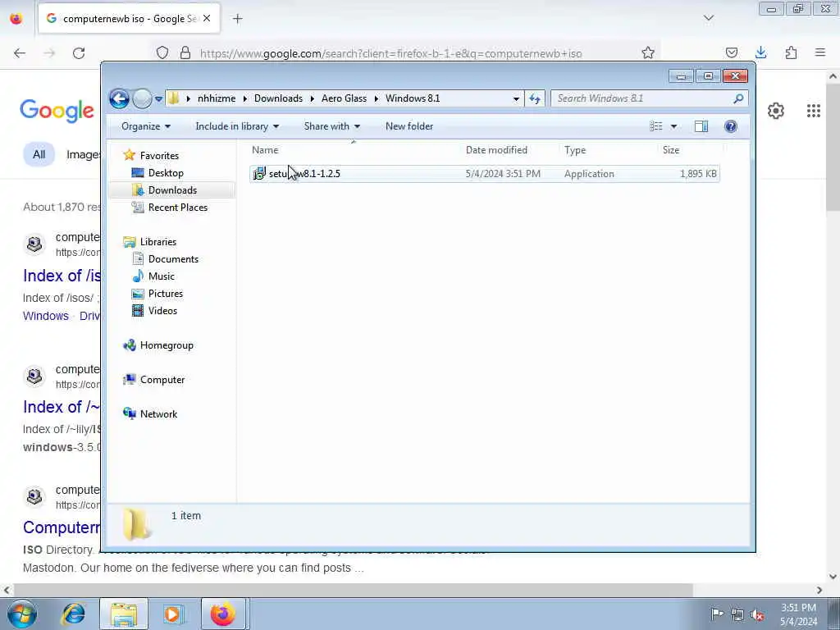Click Downloads in the address breadcrumb

pos(278,98)
